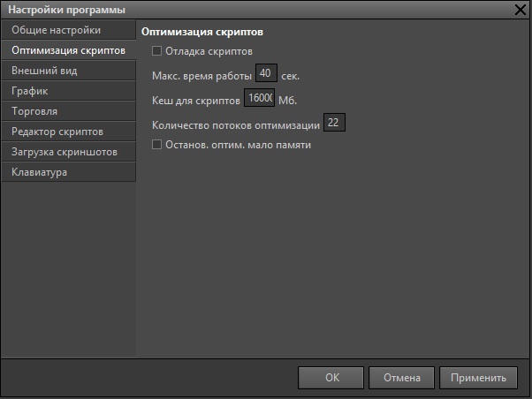Click the Отладка скриптов label text
The height and width of the screenshot is (399, 532).
(x=209, y=51)
